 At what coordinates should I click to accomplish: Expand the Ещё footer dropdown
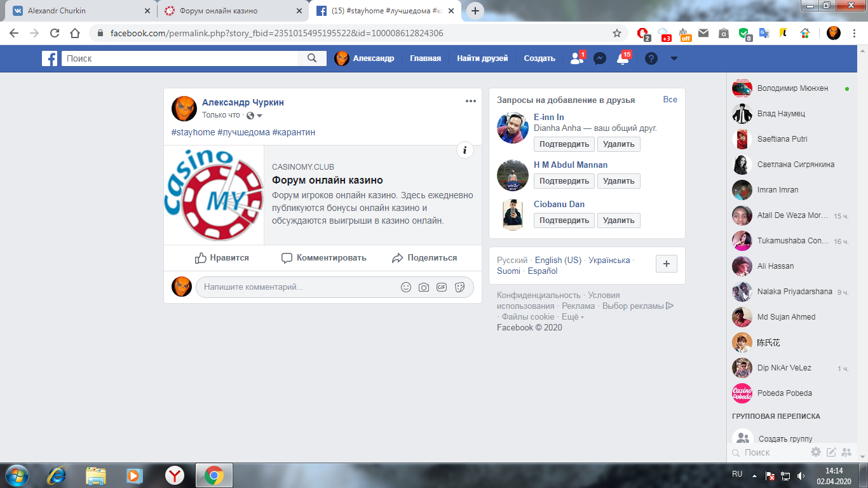click(x=573, y=317)
